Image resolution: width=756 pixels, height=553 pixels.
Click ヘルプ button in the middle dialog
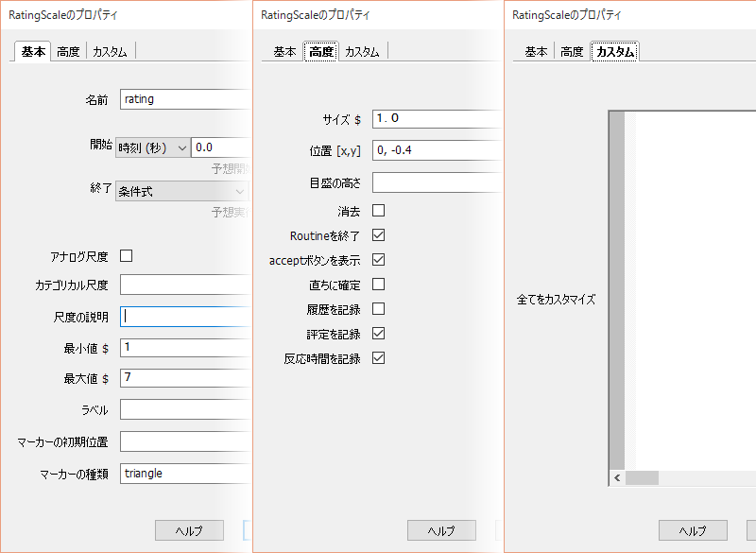tap(441, 530)
